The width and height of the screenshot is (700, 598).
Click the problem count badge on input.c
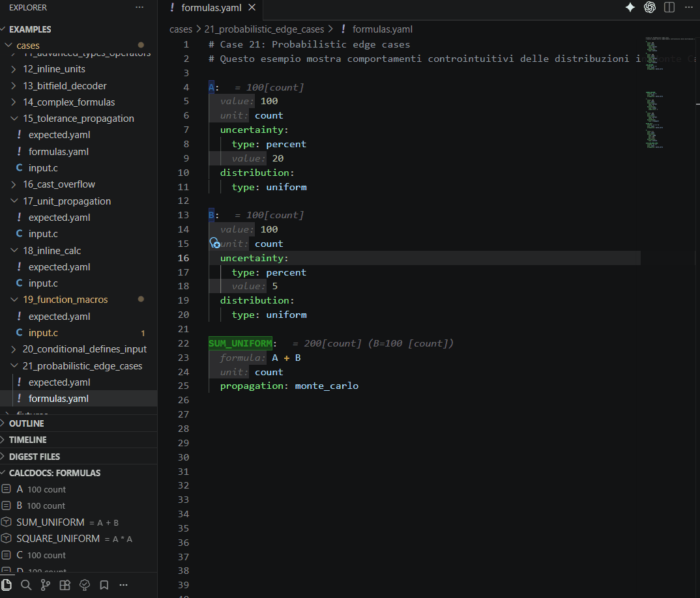[143, 333]
